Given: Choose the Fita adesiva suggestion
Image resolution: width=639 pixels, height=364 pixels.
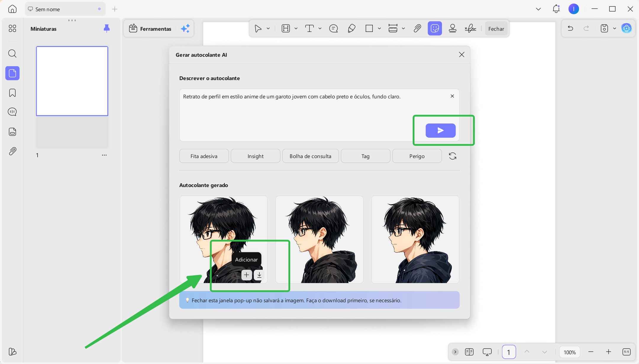Looking at the screenshot, I should pos(204,156).
